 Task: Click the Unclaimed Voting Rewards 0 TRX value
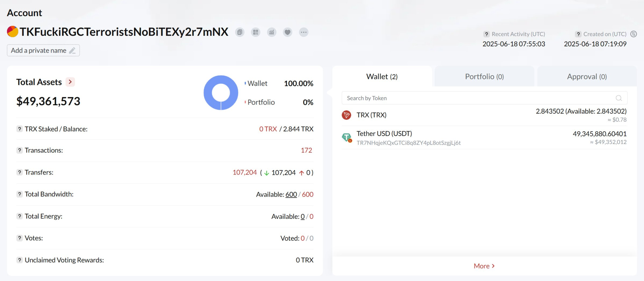coord(305,260)
